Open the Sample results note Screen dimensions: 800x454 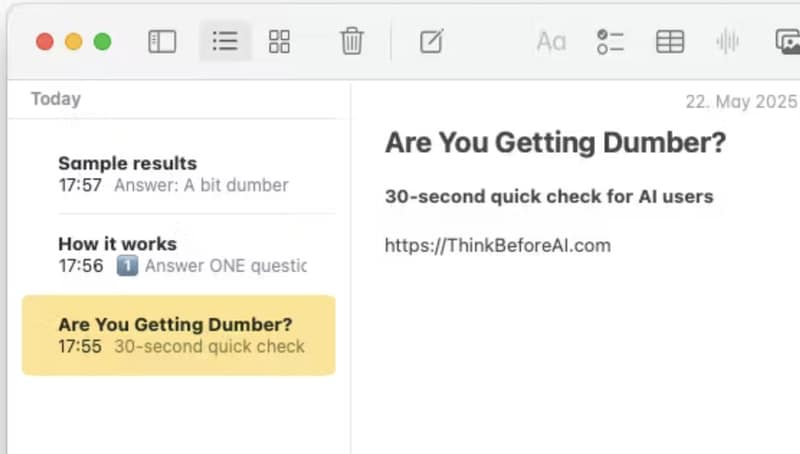tap(179, 174)
